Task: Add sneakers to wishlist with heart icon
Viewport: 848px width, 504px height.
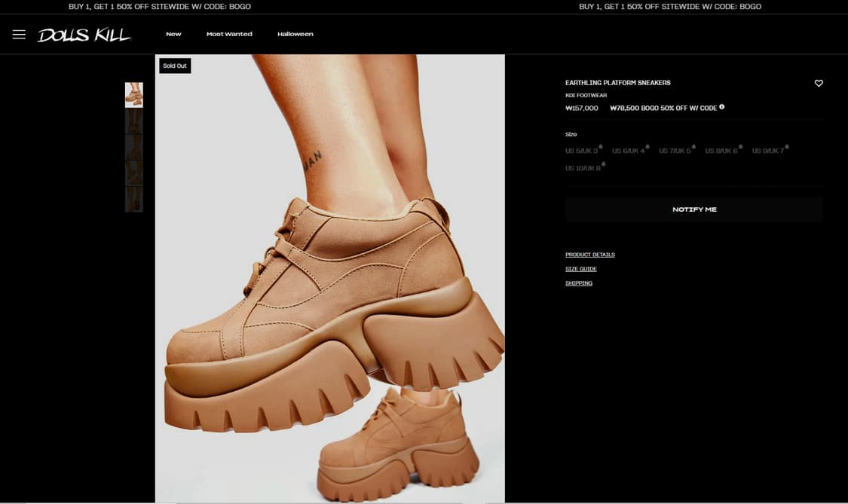Action: (819, 84)
